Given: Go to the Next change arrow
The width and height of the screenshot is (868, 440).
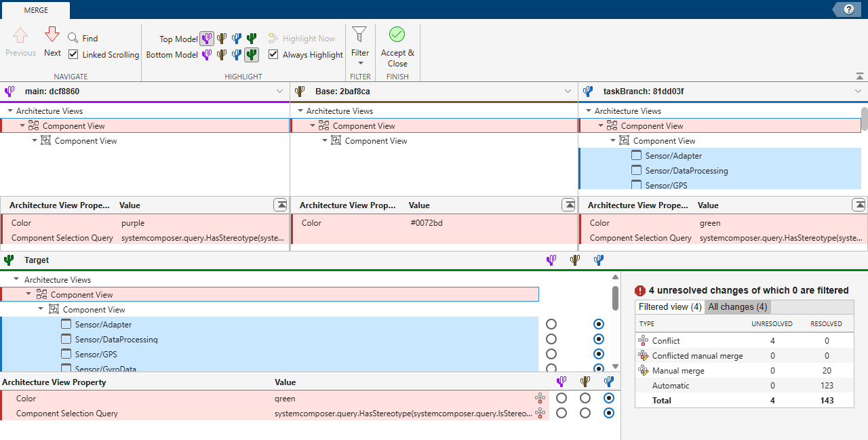Looking at the screenshot, I should (52, 35).
